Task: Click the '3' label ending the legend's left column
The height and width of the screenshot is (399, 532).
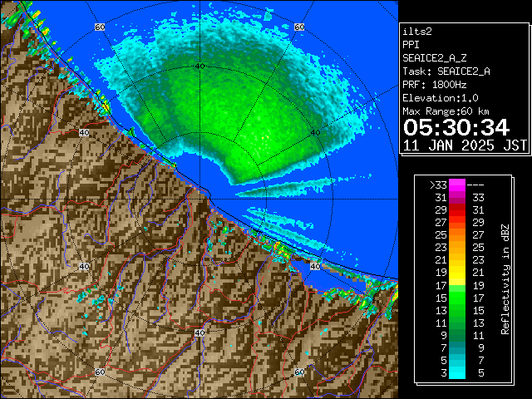Action: [444, 373]
